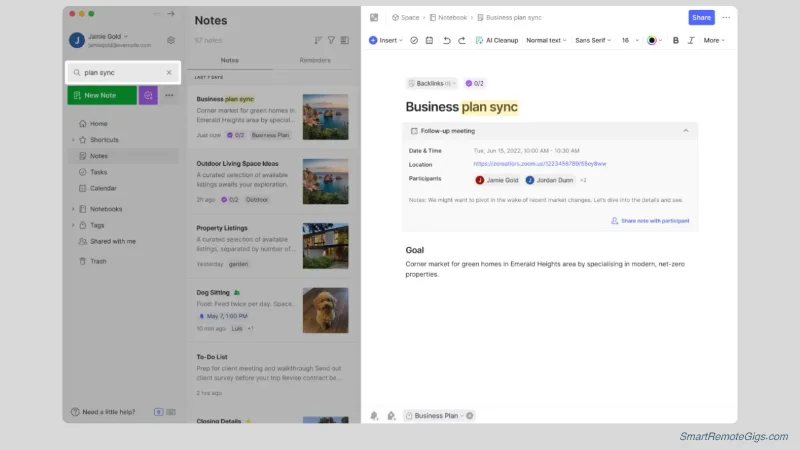Open Jamie Gold account dropdown
The height and width of the screenshot is (450, 800).
[x=109, y=36]
